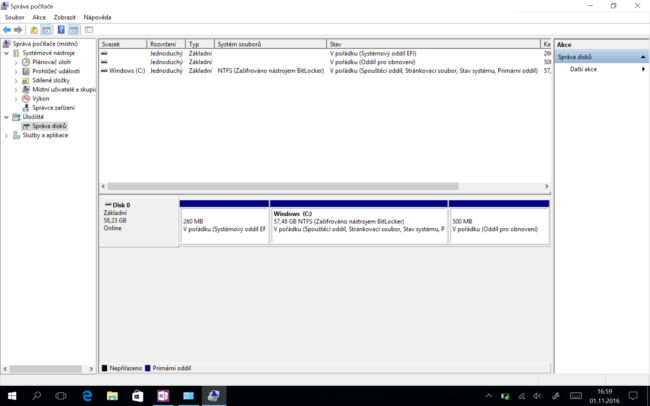Open OneNote from the taskbar
Image resolution: width=650 pixels, height=406 pixels.
[163, 396]
